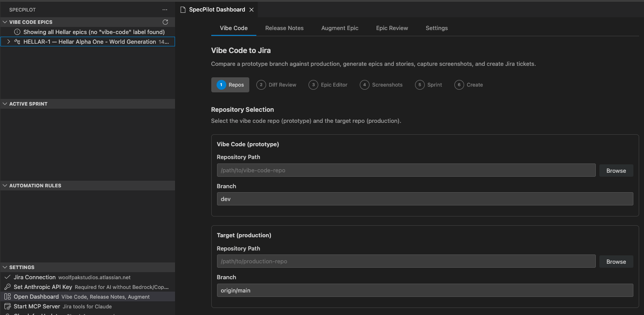This screenshot has height=315, width=644.
Task: Go to step 3 Epic Editor
Action: coord(328,85)
